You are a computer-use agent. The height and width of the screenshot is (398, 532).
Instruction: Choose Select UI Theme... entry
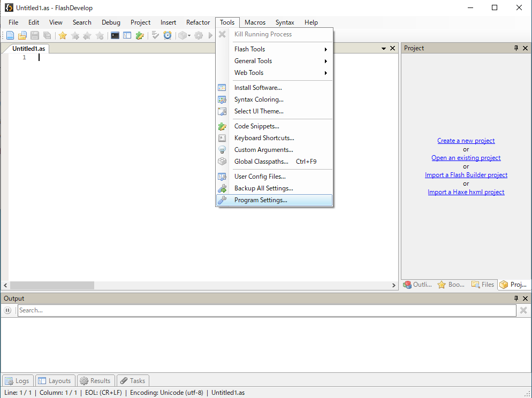tap(274, 111)
